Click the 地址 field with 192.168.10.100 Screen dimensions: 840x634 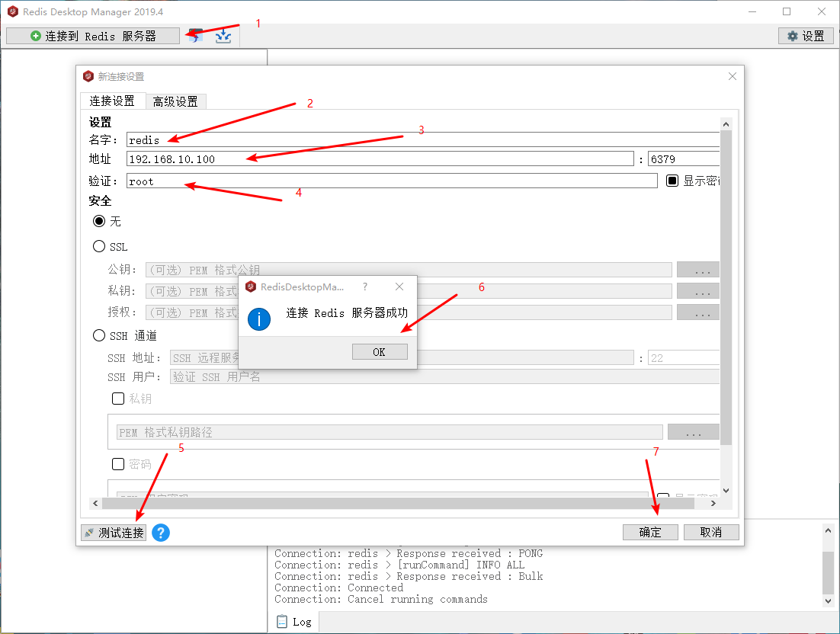pyautogui.click(x=380, y=159)
